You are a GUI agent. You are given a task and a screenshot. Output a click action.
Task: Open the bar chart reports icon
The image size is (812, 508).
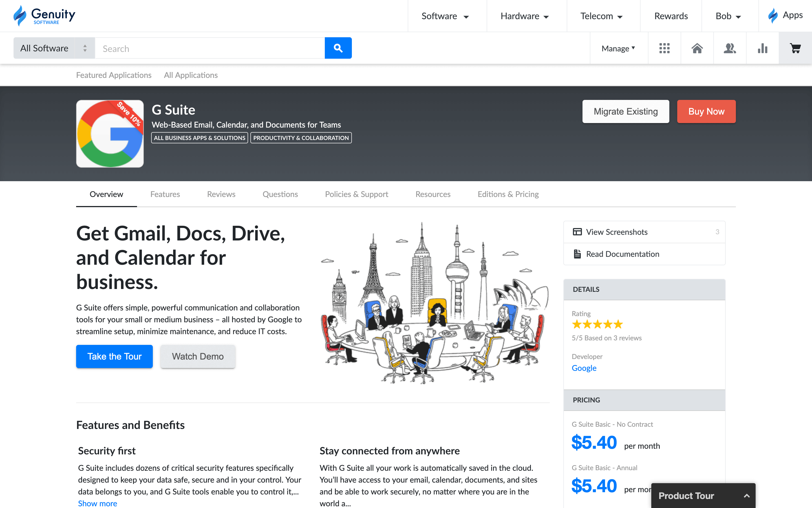pyautogui.click(x=762, y=48)
